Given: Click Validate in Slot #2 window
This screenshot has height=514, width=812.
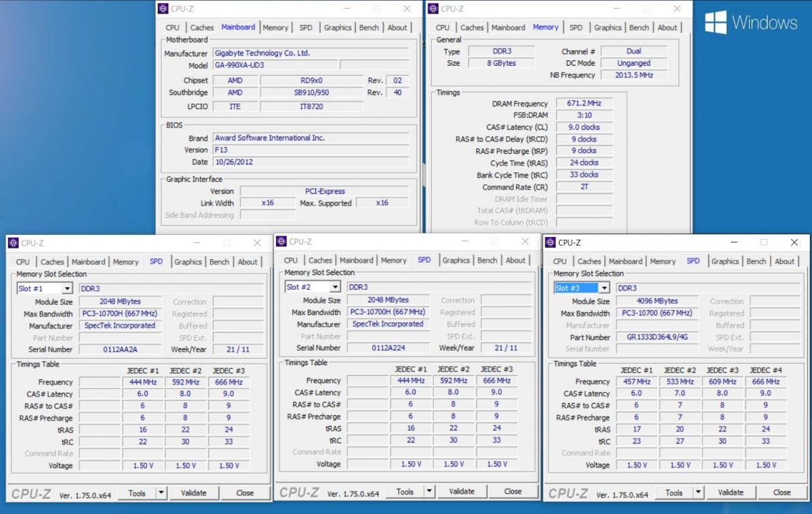Looking at the screenshot, I should (x=461, y=492).
